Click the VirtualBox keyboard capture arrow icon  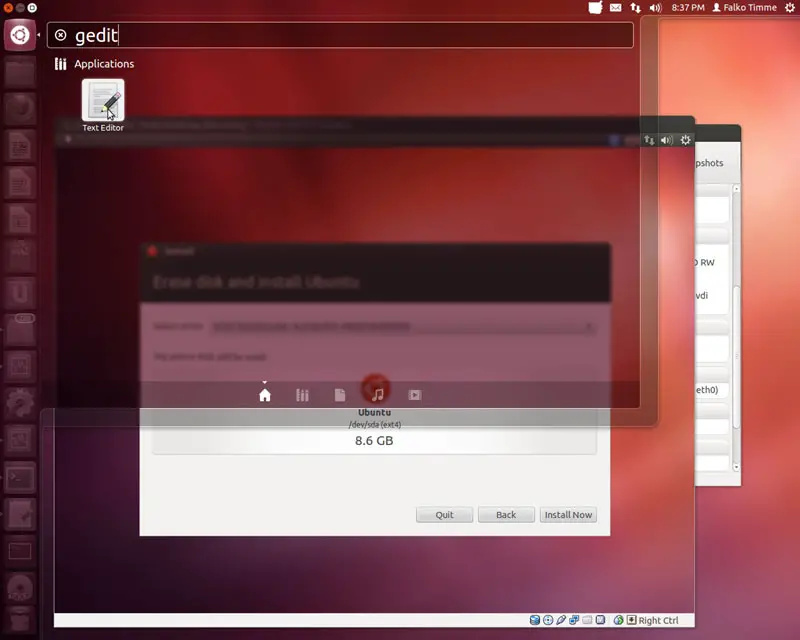point(632,620)
